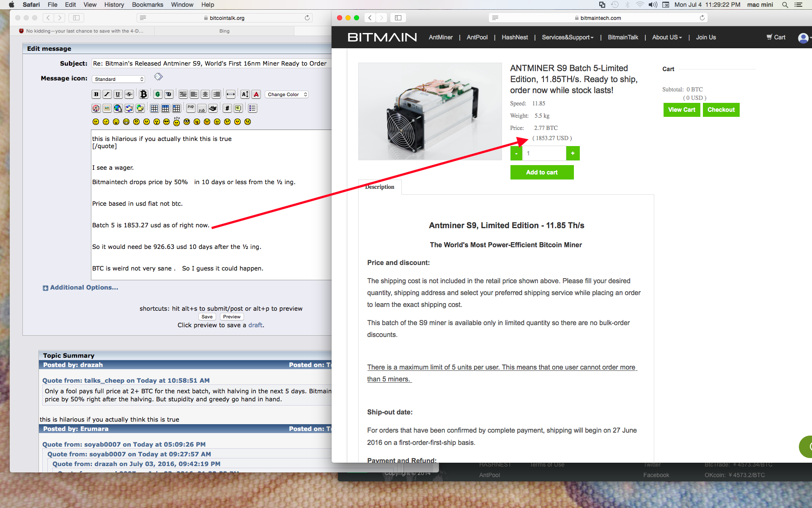Open Safari File menu
Screen dimensions: 812x508
coord(52,5)
